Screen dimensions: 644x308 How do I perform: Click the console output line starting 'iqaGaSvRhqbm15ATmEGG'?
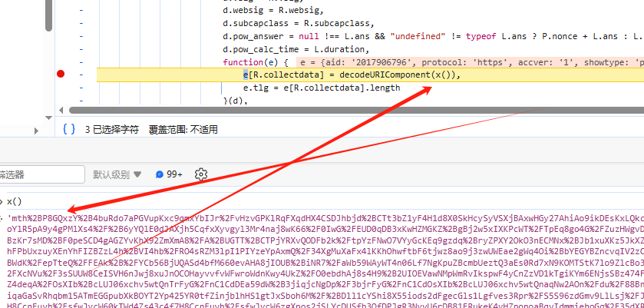325,296
